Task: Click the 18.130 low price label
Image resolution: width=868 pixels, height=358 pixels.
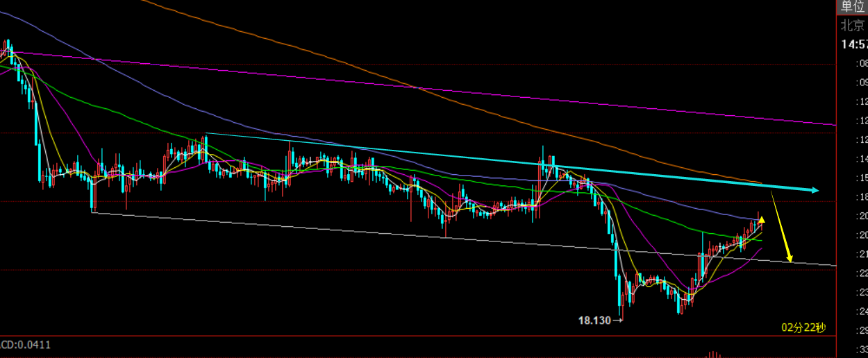Action: tap(593, 321)
